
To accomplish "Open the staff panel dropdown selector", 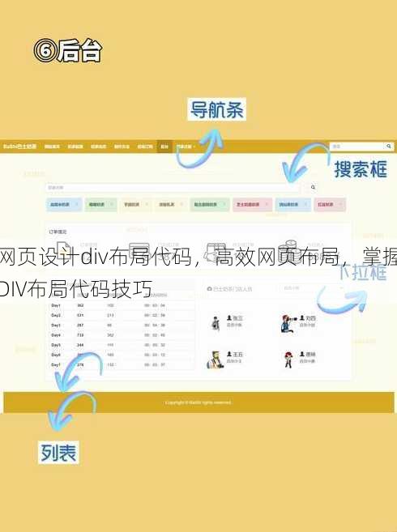I will (x=313, y=288).
